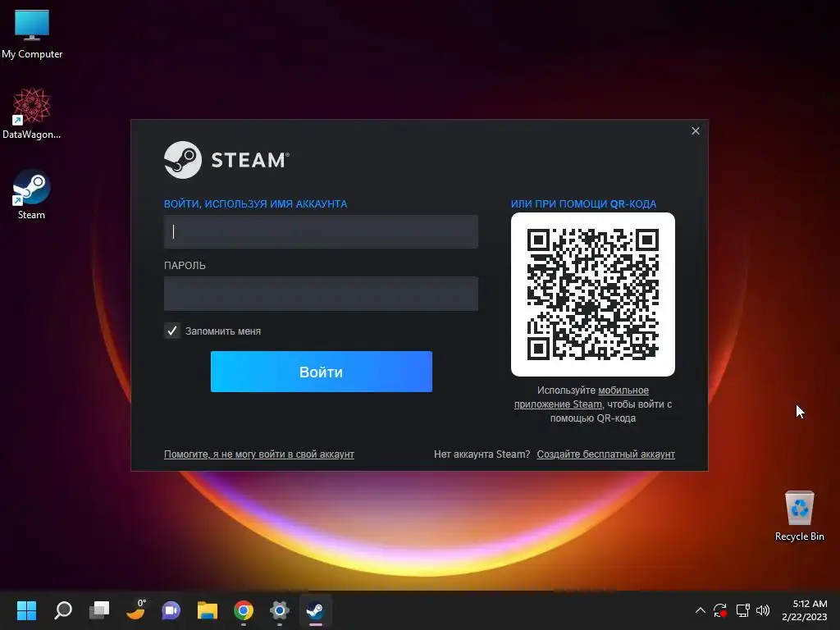Click the QR code image

click(x=593, y=294)
